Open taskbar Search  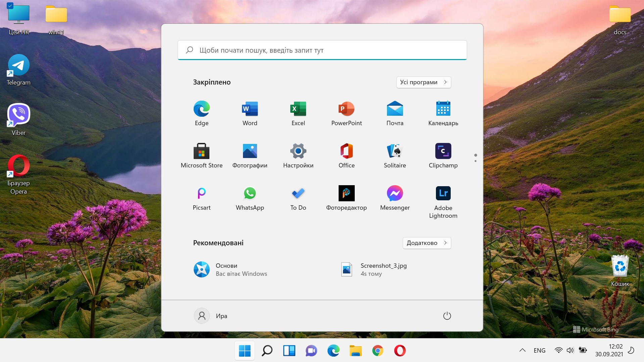pyautogui.click(x=267, y=351)
